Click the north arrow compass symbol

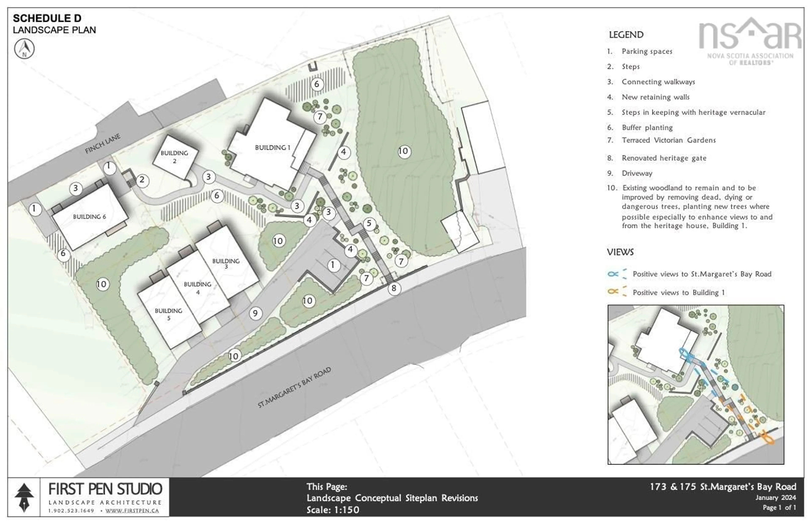(24, 49)
